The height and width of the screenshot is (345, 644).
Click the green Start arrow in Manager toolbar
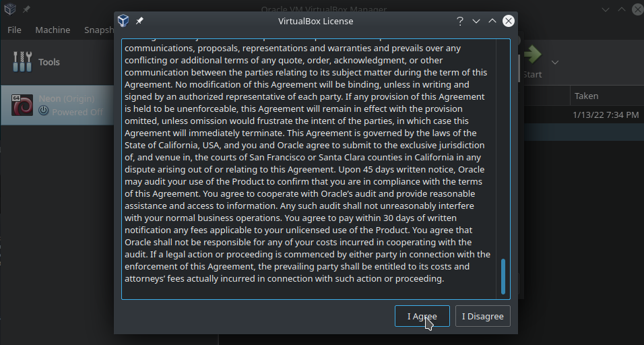[x=532, y=55]
